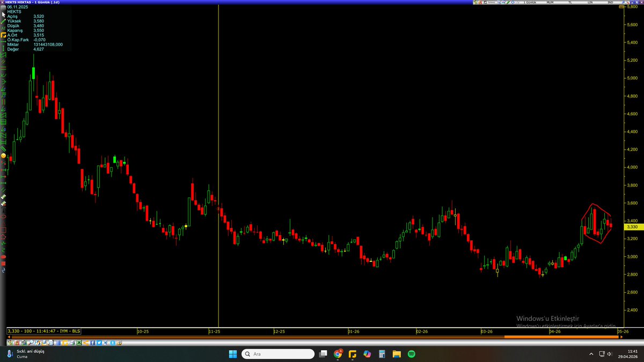
Task: Export chart with the Excel icon
Action: [79, 343]
